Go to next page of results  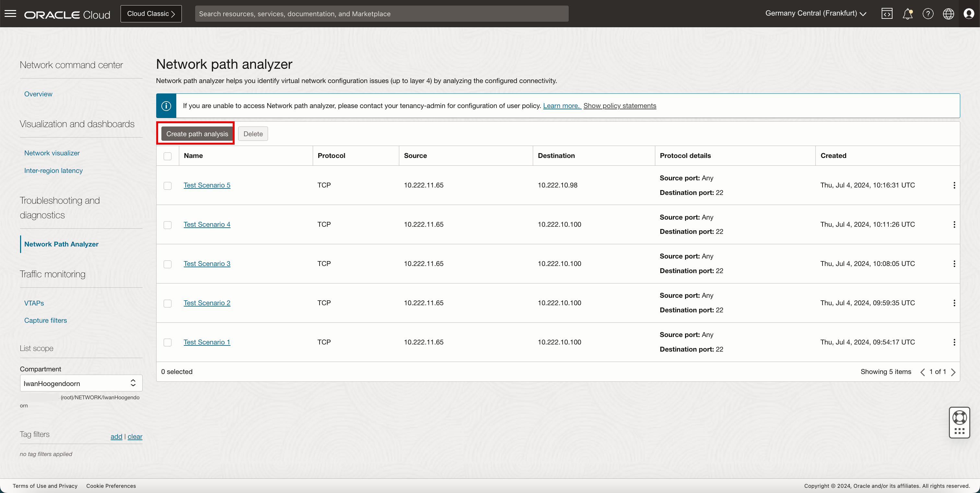[953, 372]
